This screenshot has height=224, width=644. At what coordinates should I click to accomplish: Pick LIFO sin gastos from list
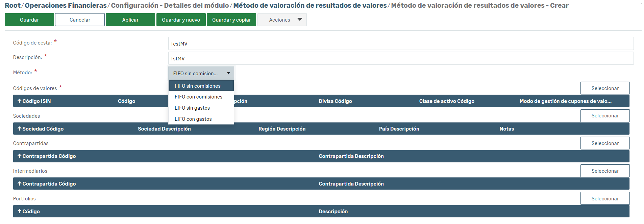click(192, 108)
